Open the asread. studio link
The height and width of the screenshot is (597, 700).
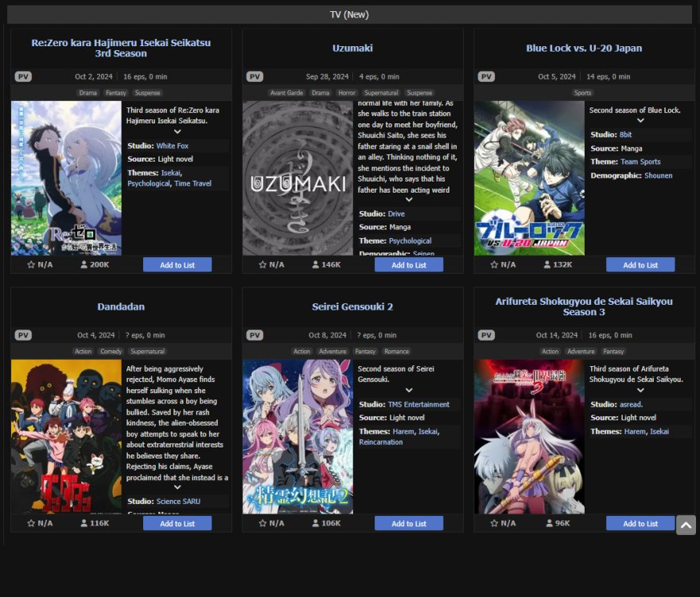pyautogui.click(x=632, y=404)
